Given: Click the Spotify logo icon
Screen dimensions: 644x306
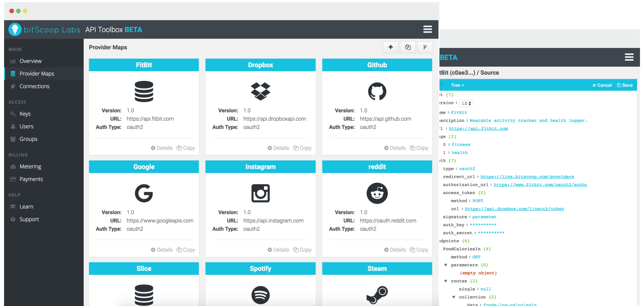Looking at the screenshot, I should [260, 295].
